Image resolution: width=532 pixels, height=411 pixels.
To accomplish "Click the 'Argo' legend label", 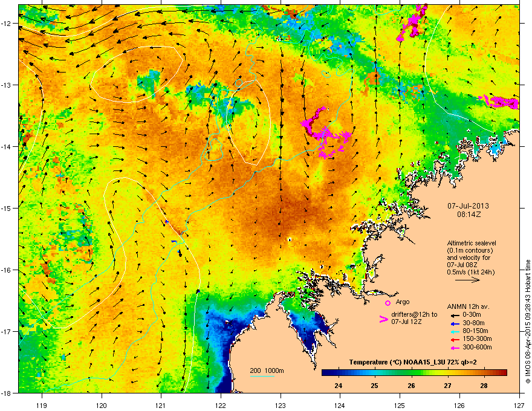I will pos(403,302).
